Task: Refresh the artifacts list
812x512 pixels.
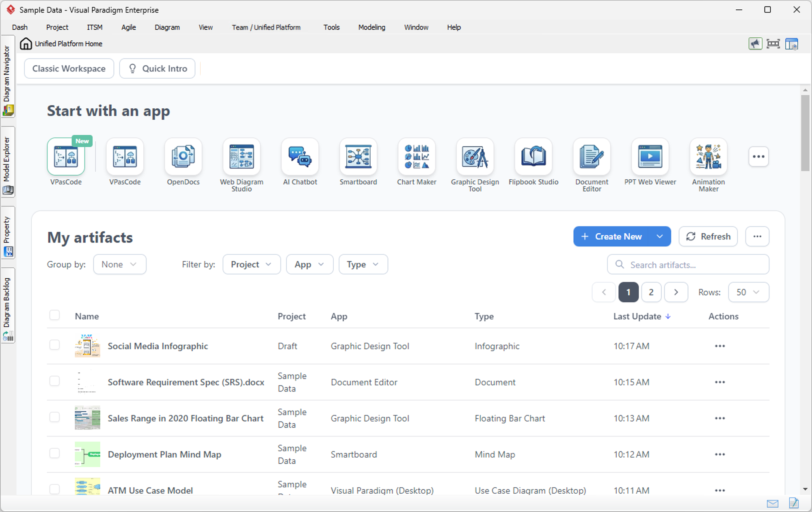Action: click(x=708, y=237)
